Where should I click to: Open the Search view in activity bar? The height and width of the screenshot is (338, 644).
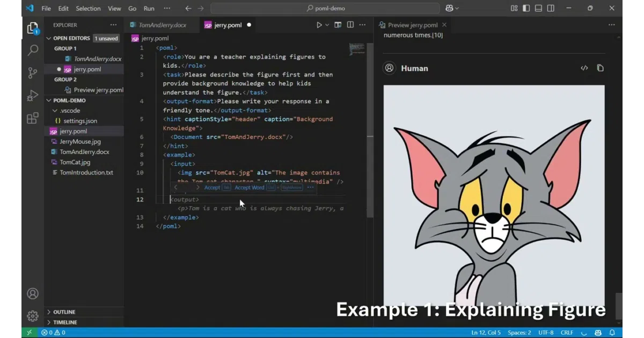tap(33, 50)
